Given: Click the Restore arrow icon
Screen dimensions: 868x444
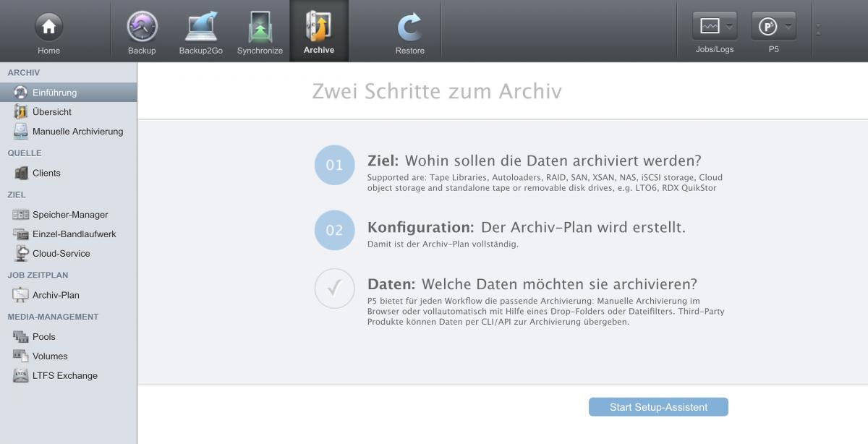Looking at the screenshot, I should 409,27.
